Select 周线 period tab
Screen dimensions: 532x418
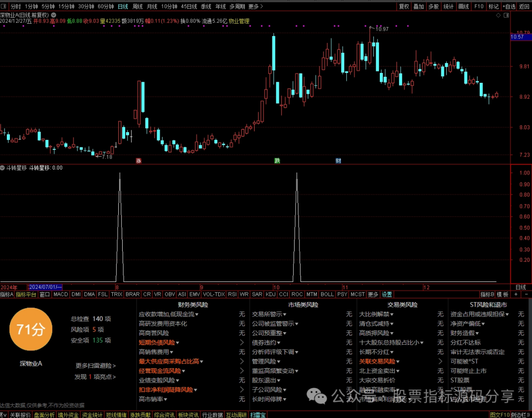click(x=137, y=6)
